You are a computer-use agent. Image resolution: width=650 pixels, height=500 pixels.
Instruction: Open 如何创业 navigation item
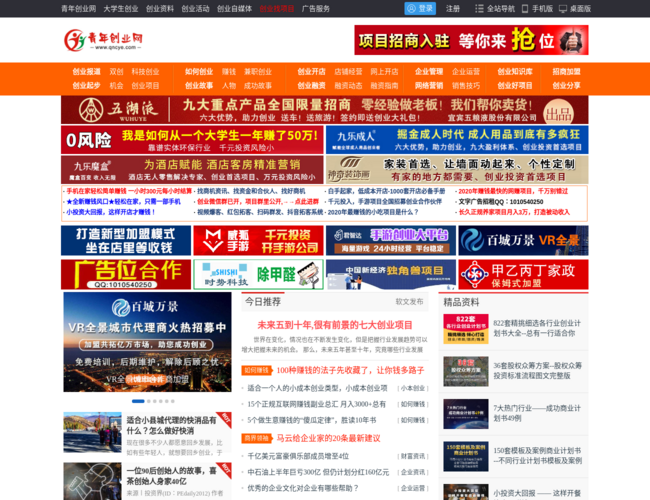[x=199, y=71]
